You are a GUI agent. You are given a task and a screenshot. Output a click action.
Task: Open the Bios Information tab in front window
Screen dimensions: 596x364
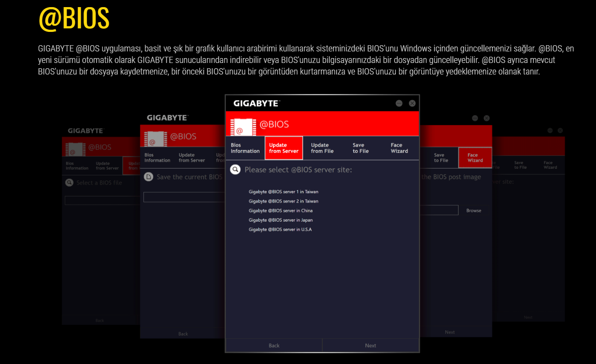coord(245,148)
